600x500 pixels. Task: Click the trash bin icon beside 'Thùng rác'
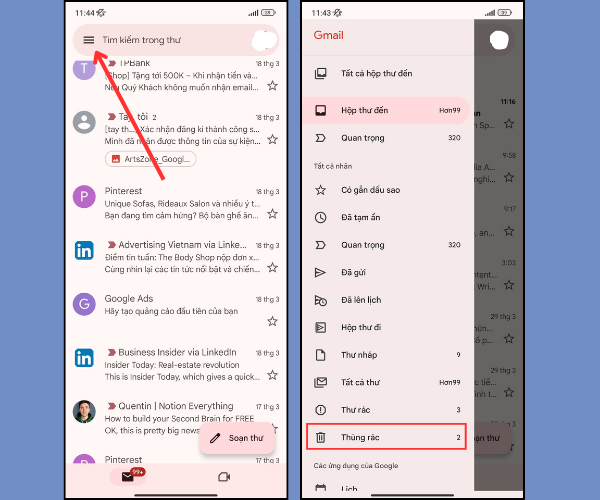(x=320, y=437)
